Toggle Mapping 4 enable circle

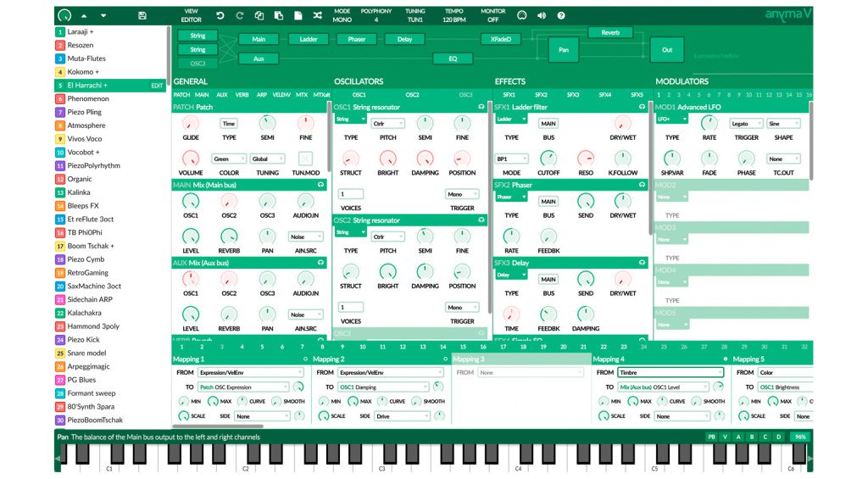pos(726,359)
